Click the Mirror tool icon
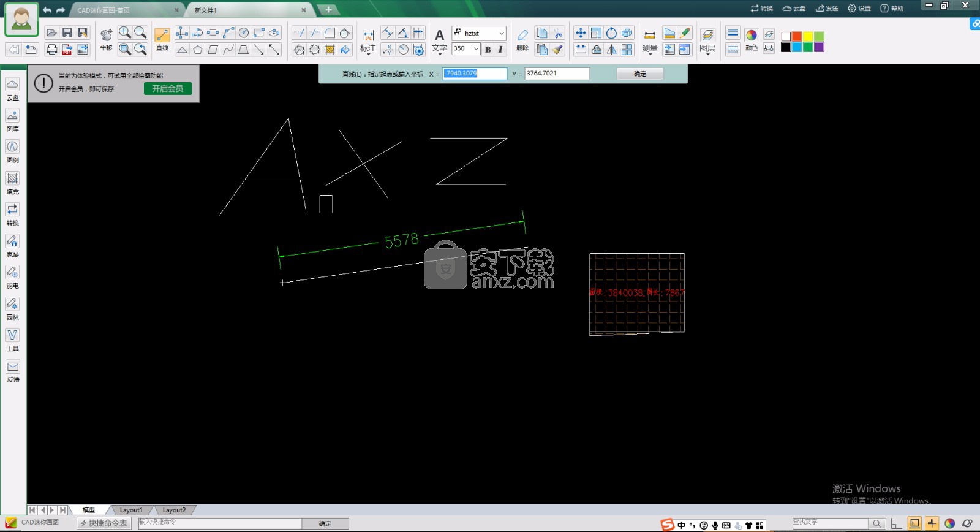 tap(611, 50)
